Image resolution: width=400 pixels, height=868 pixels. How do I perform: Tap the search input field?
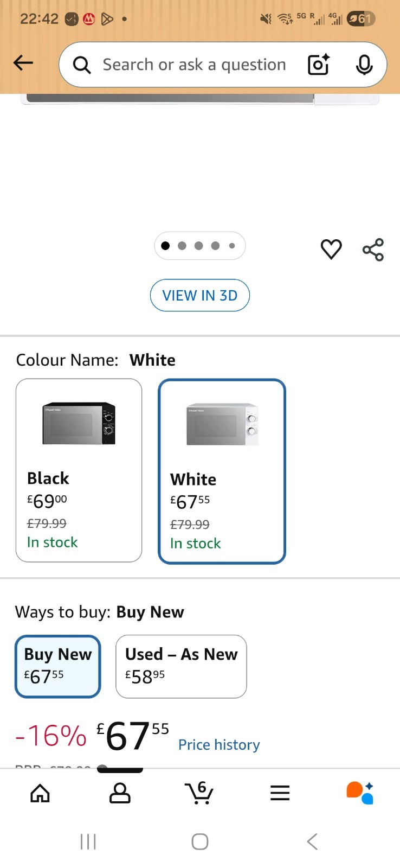pyautogui.click(x=194, y=65)
